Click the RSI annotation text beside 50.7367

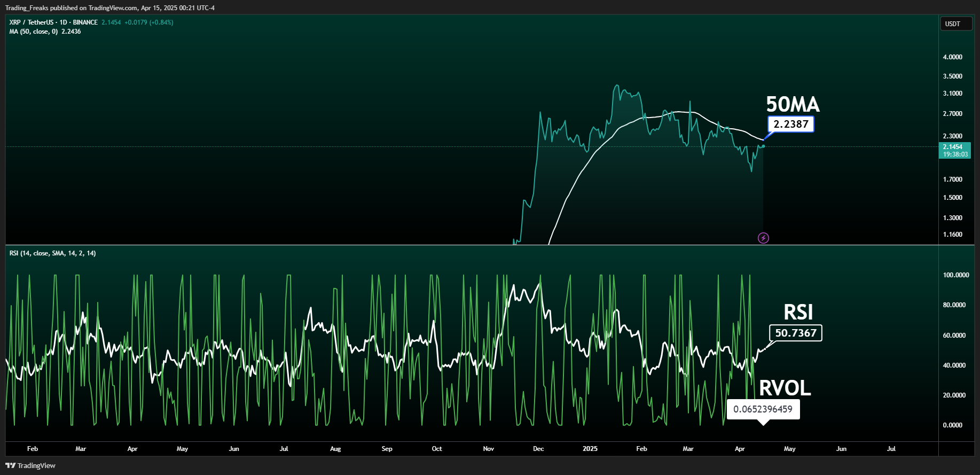pyautogui.click(x=798, y=312)
